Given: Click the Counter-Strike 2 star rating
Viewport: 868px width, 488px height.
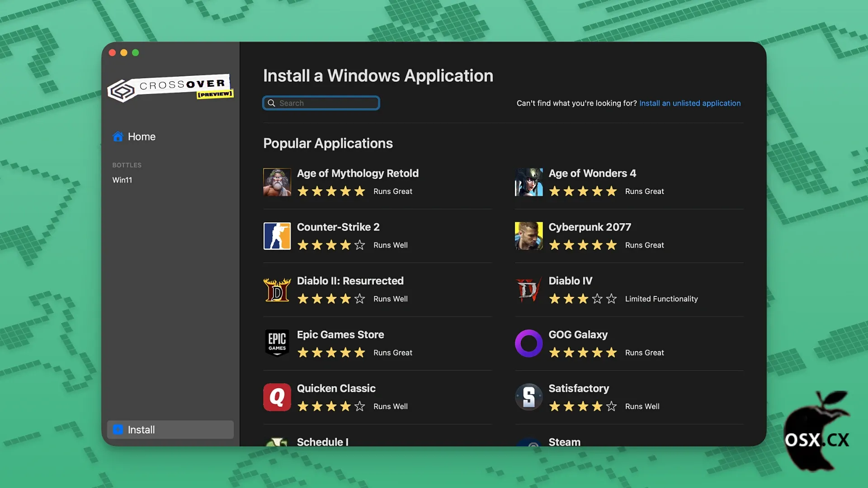Looking at the screenshot, I should pyautogui.click(x=331, y=245).
